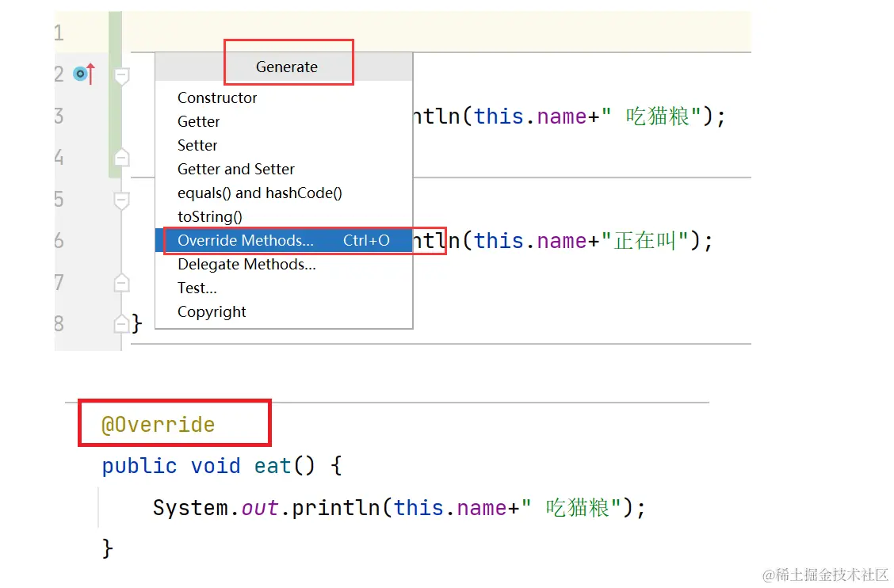Click this.name on line 6
The image size is (894, 588).
(x=530, y=241)
